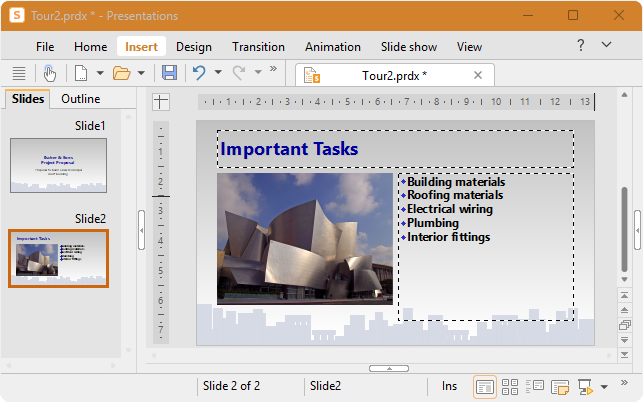Open the New document dropdown arrow

(x=100, y=73)
